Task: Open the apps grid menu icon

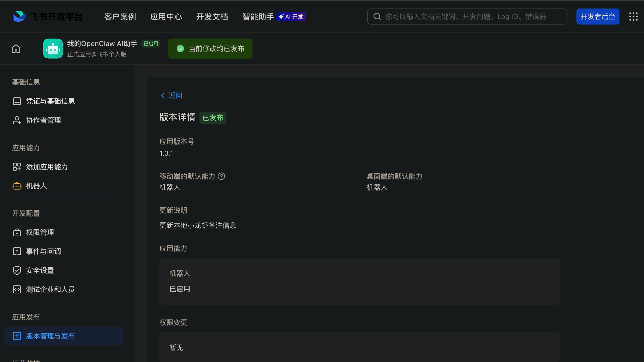Action: [633, 17]
